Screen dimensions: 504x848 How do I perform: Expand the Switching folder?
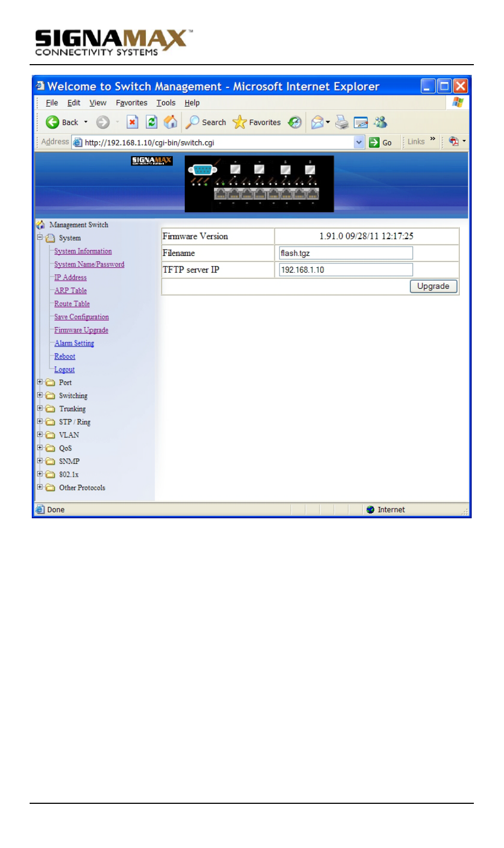(x=40, y=395)
